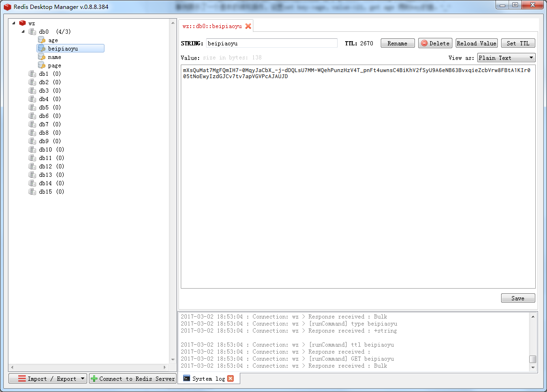Click tree panel scroll up arrow
This screenshot has height=392, width=547.
pos(173,22)
